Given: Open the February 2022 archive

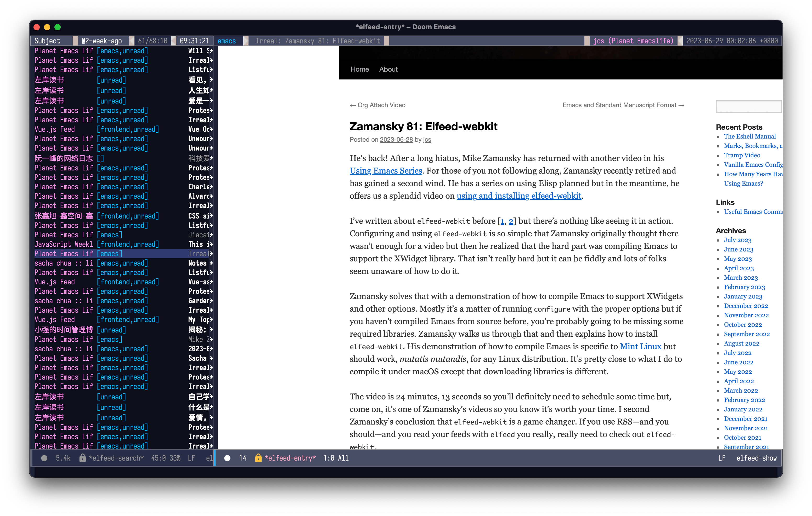Looking at the screenshot, I should [744, 400].
